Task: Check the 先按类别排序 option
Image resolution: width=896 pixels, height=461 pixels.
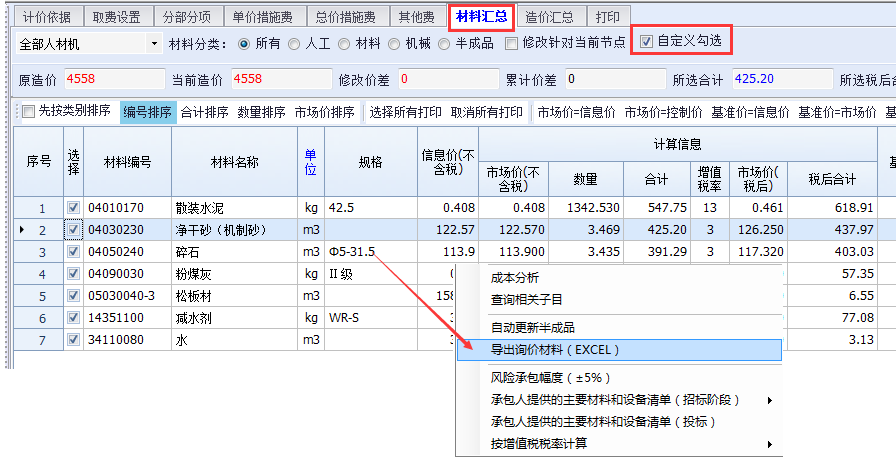Action: click(28, 112)
